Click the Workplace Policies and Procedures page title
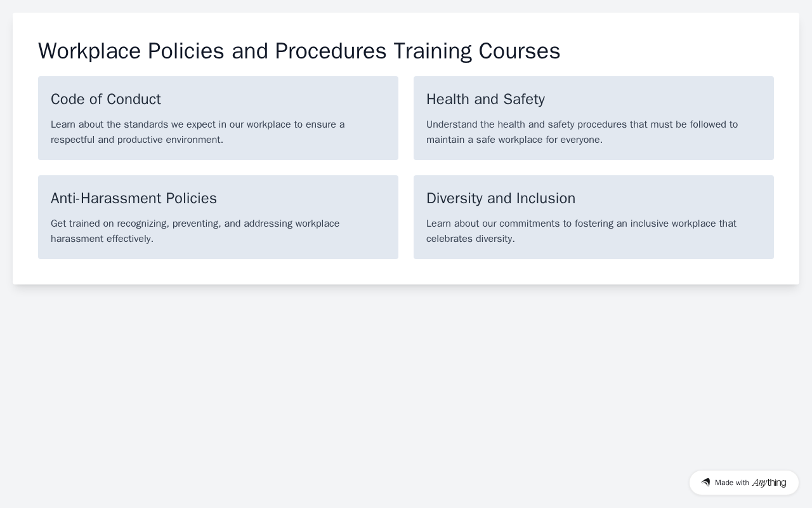Viewport: 812px width, 508px height. (299, 51)
